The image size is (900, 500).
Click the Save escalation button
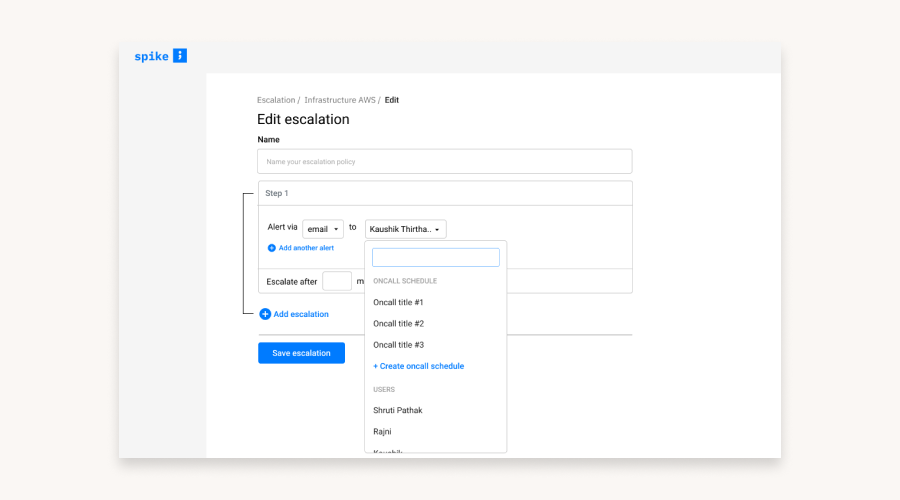[x=301, y=353]
